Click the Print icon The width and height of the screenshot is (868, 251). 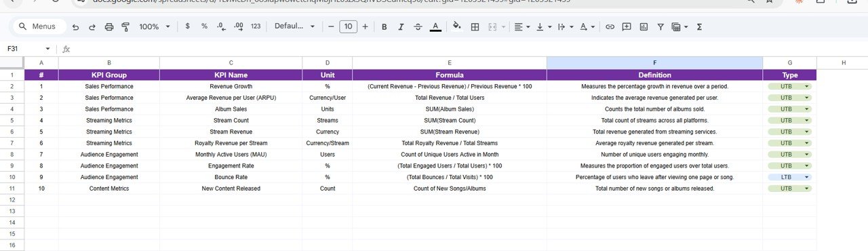[109, 26]
